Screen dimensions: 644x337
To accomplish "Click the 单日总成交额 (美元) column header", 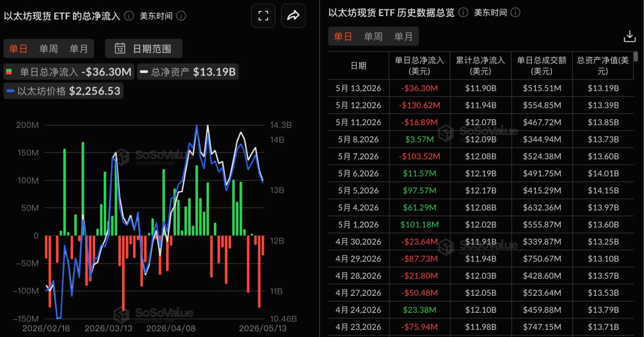I will [x=542, y=65].
